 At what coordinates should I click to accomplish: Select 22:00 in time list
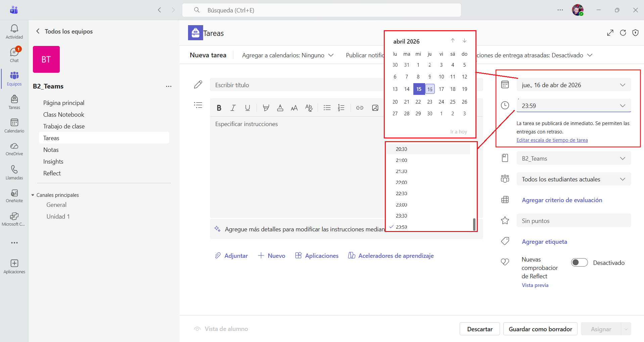click(x=428, y=182)
